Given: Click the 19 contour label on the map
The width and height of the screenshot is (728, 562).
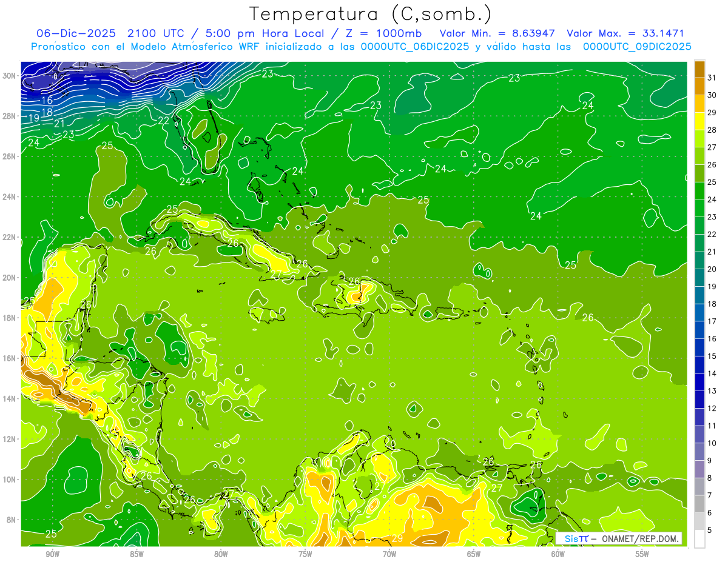Looking at the screenshot, I should point(34,118).
